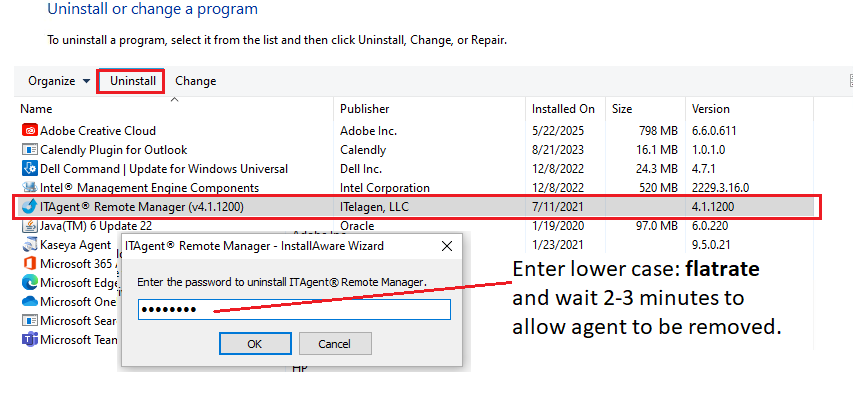Click the Intel Management Engine Components icon
The image size is (853, 398).
pos(29,188)
